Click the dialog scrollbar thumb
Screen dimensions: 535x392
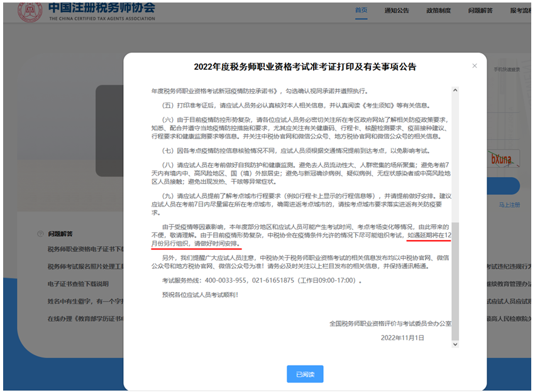coord(456,283)
